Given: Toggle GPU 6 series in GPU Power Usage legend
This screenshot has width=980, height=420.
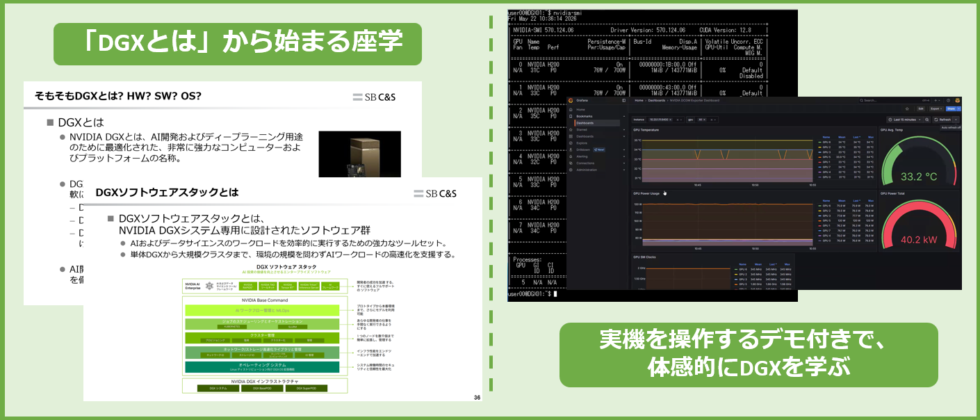Looking at the screenshot, I should pos(826,206).
